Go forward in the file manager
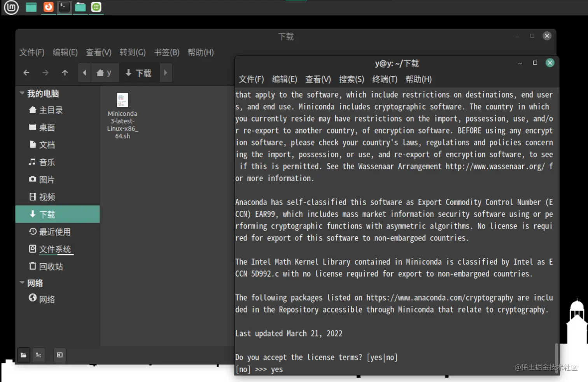The height and width of the screenshot is (382, 588). (45, 73)
